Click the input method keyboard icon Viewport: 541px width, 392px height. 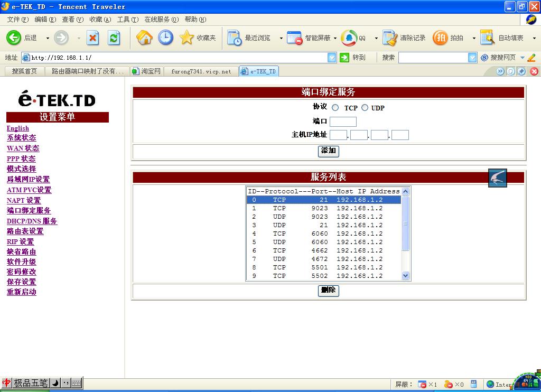[77, 382]
